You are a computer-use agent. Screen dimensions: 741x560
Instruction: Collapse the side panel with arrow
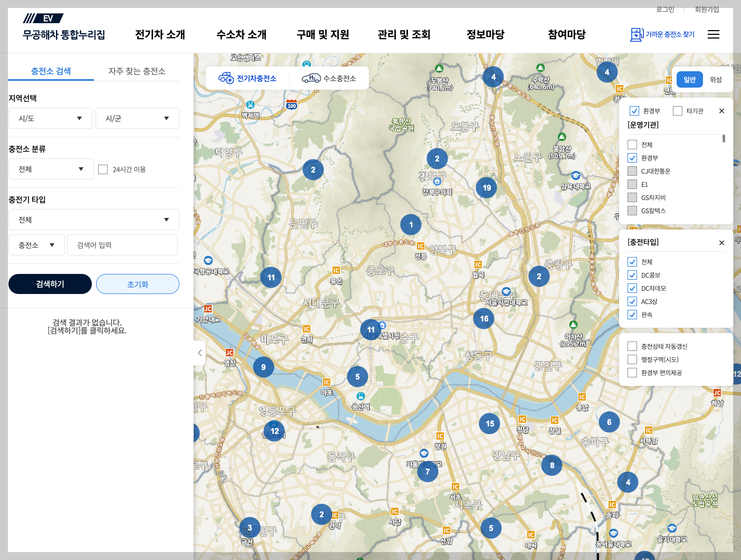tap(199, 353)
